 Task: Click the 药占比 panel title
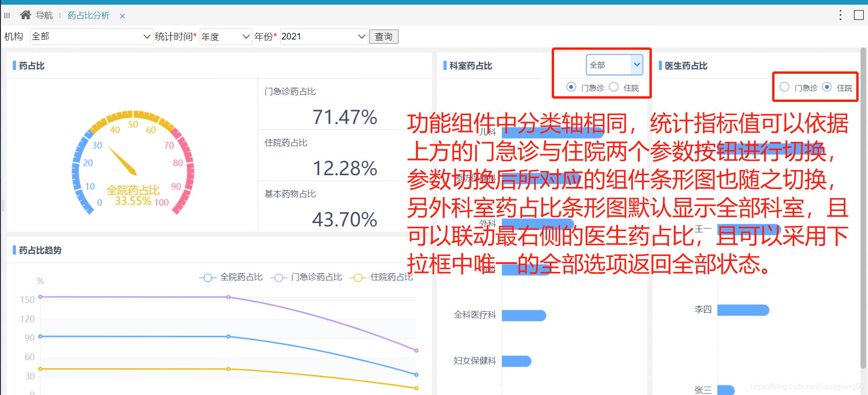31,66
